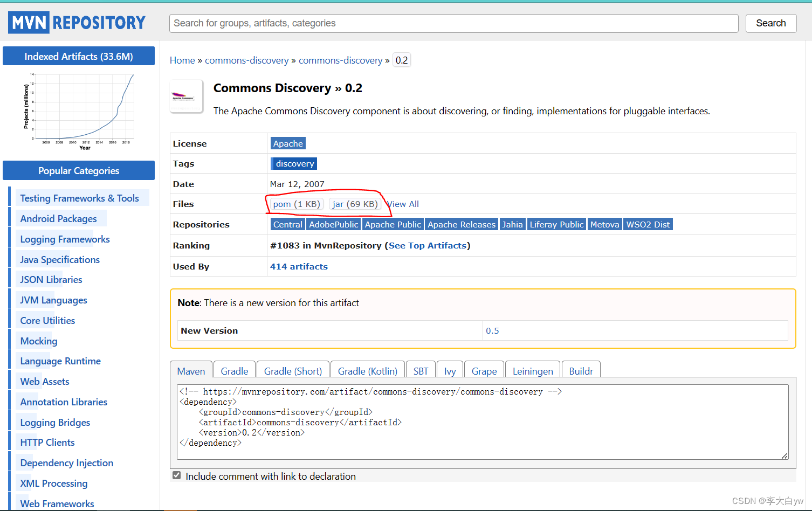Open the WSO2 Dist repository link
Image resolution: width=812 pixels, height=511 pixels.
(x=648, y=224)
